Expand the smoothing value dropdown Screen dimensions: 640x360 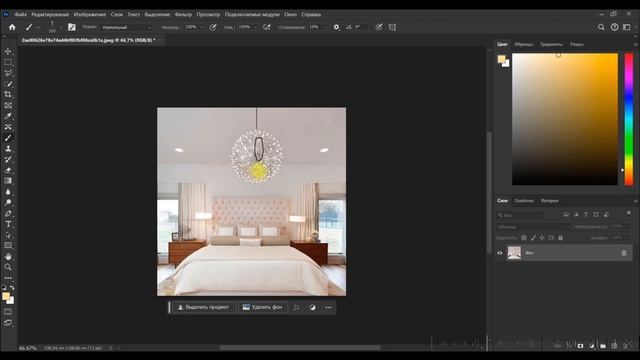tap(325, 27)
